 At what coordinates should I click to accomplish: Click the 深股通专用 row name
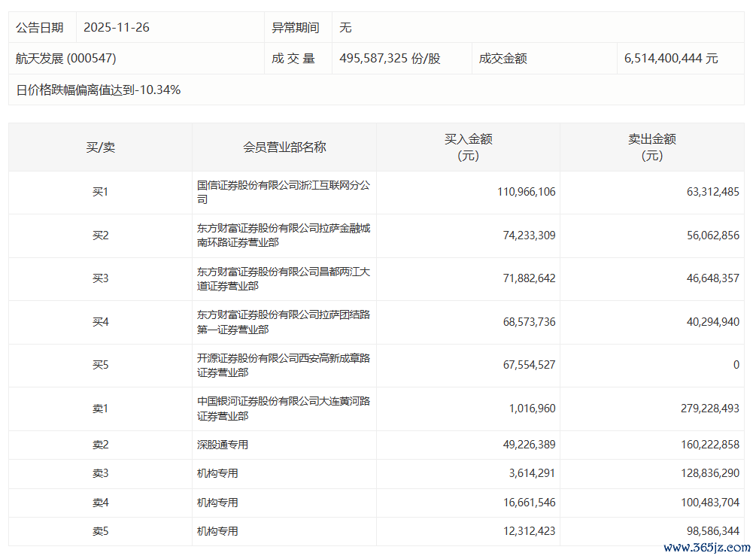[223, 445]
